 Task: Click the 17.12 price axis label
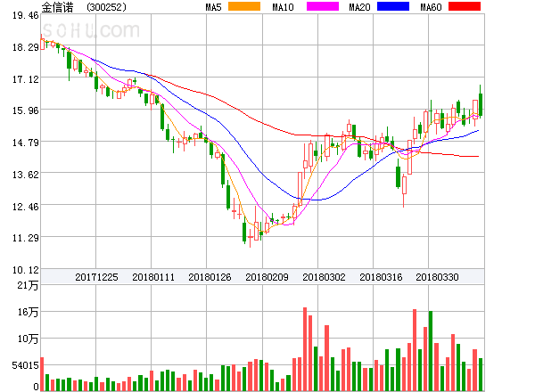(x=26, y=79)
